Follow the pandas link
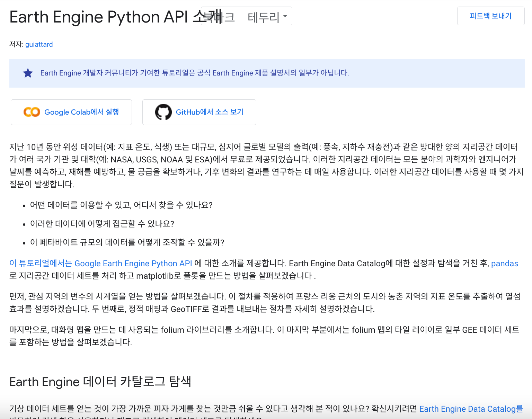Viewport: 532px width, 419px height. (x=505, y=264)
